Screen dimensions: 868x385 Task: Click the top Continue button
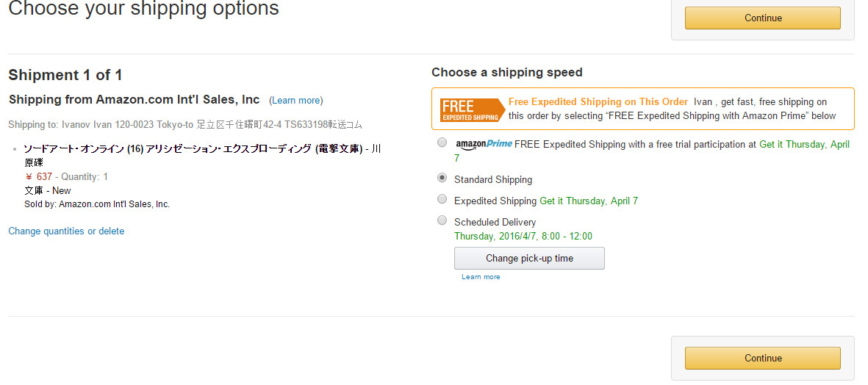coord(762,18)
